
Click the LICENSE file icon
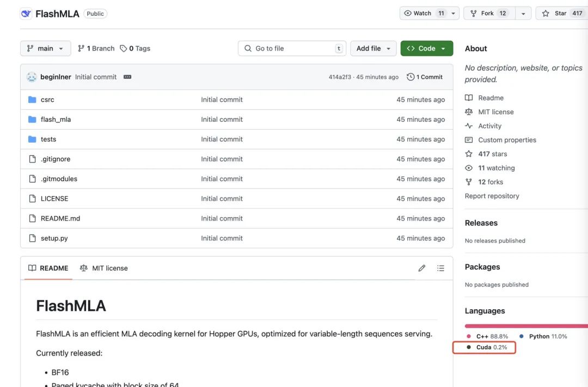[32, 198]
